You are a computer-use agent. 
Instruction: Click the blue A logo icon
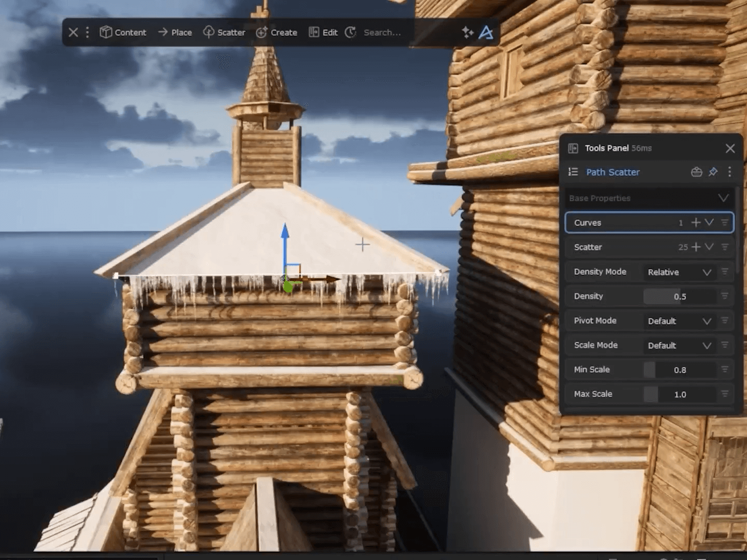pyautogui.click(x=486, y=33)
